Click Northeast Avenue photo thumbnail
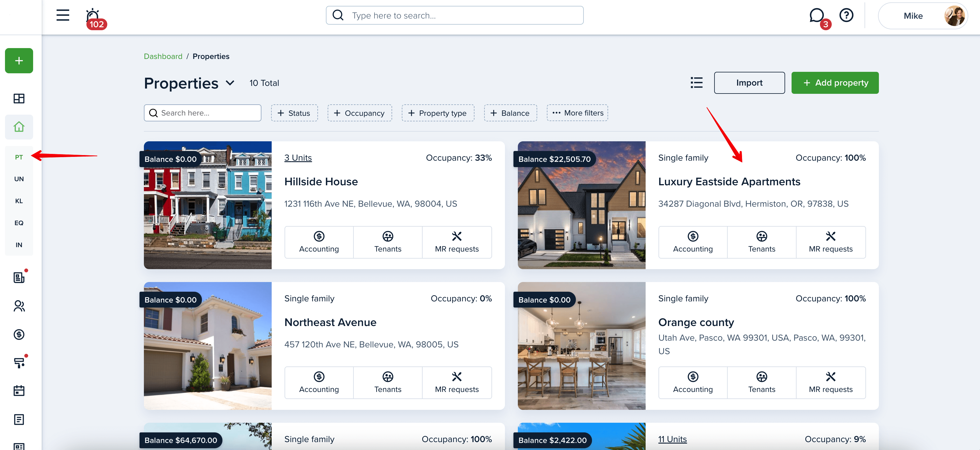Image resolution: width=980 pixels, height=450 pixels. 208,346
